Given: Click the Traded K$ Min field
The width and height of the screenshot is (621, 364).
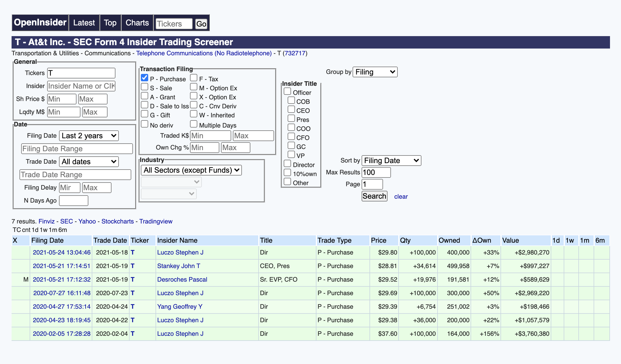Looking at the screenshot, I should (211, 136).
